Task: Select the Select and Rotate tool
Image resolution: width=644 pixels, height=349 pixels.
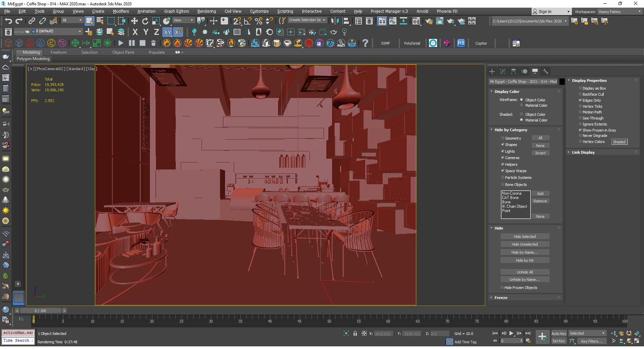Action: 145,21
